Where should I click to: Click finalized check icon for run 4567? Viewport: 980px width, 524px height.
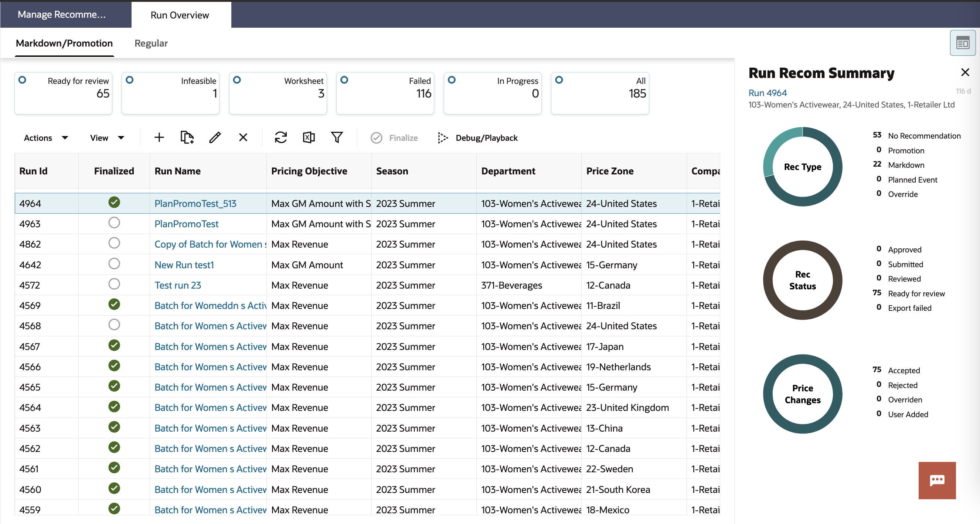pyautogui.click(x=114, y=345)
